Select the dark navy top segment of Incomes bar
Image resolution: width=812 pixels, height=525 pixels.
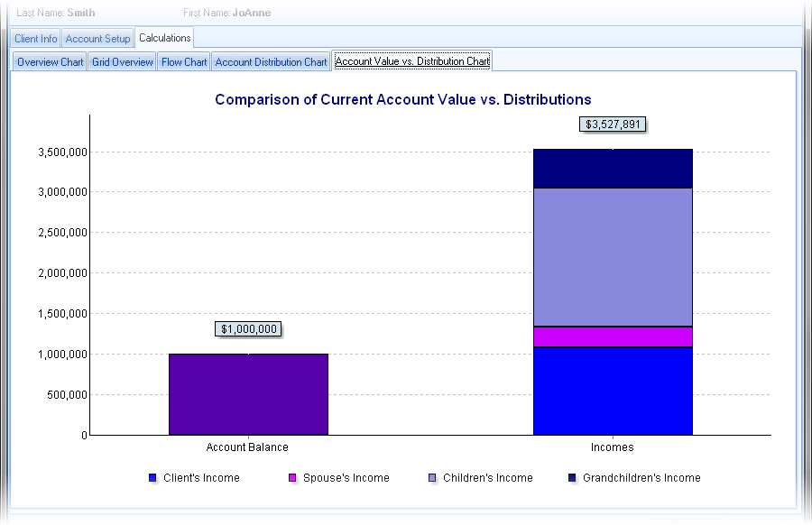click(613, 169)
